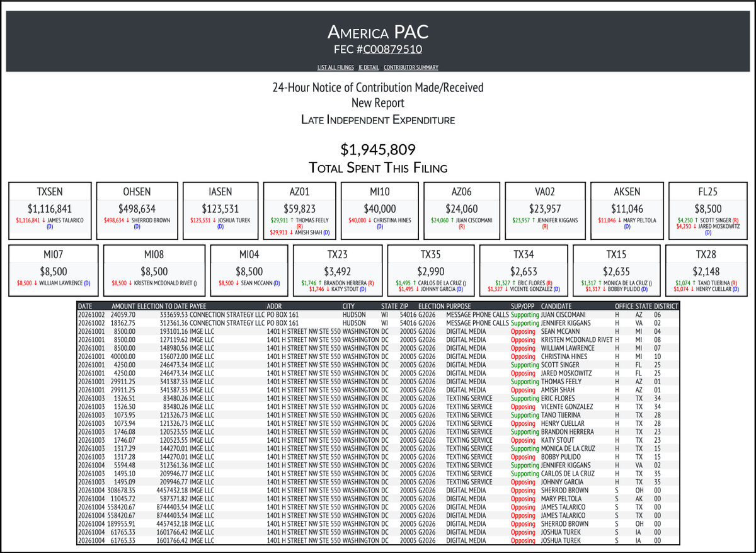Viewport: 756px width, 553px height.
Task: Click election-to-date value 587371.82
Action: tap(174, 498)
